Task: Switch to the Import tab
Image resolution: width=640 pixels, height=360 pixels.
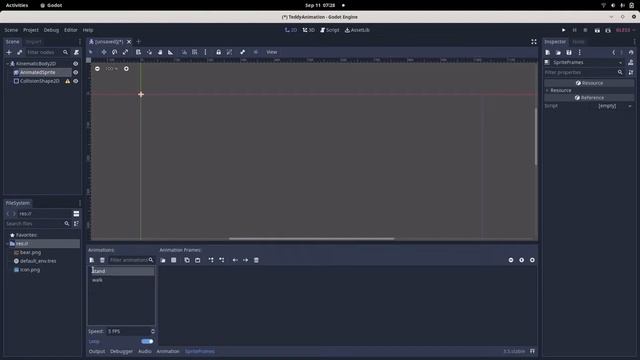Action: pyautogui.click(x=33, y=42)
